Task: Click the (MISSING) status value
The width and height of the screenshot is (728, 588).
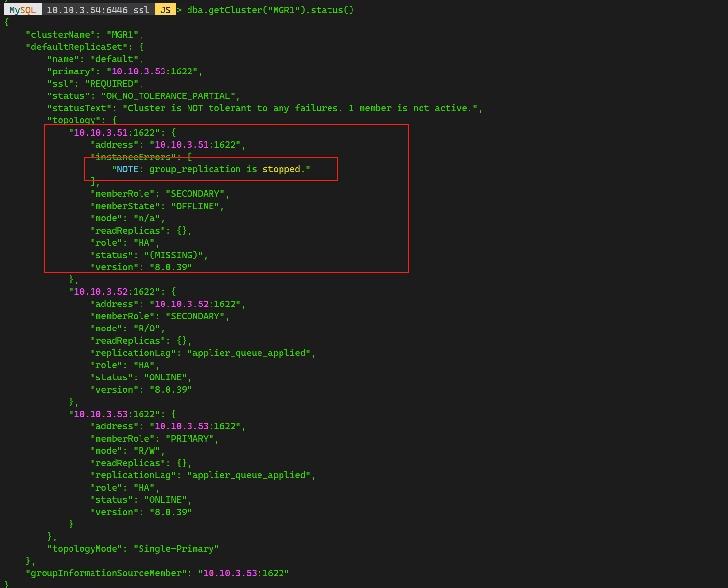Action: (173, 255)
